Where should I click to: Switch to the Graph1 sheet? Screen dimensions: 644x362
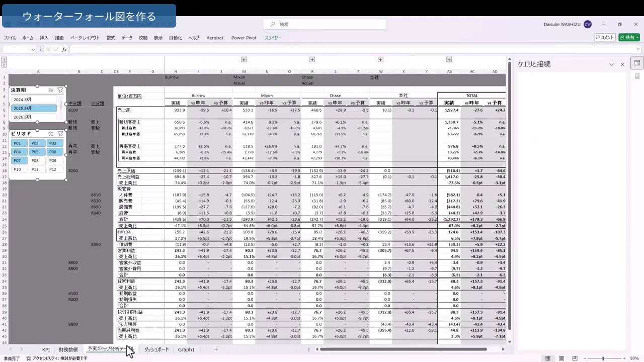tap(186, 349)
